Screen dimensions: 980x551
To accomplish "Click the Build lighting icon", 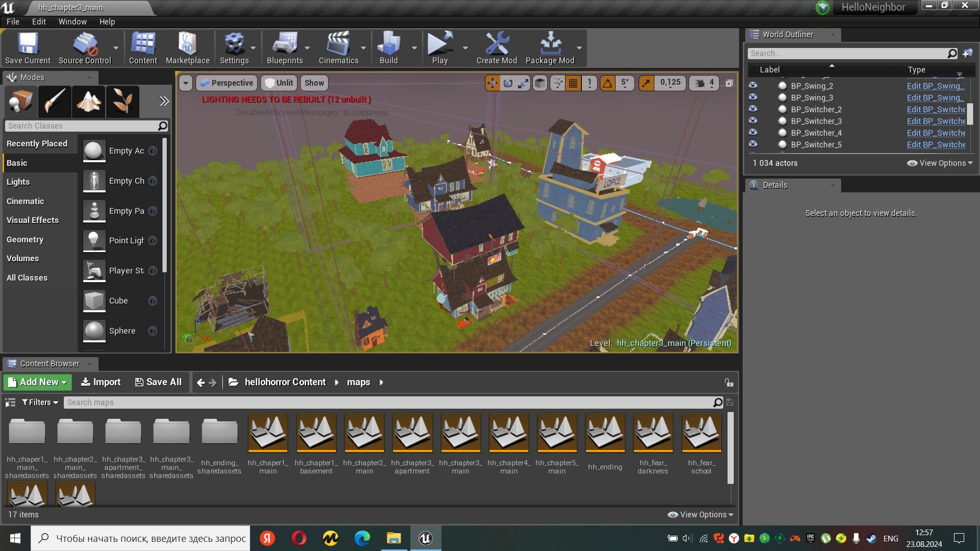I will pos(388,48).
